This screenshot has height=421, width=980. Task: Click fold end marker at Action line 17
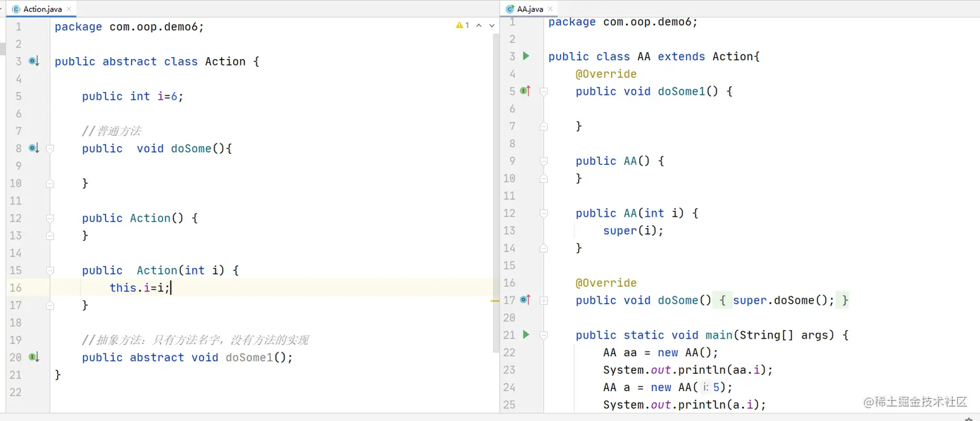click(x=50, y=305)
